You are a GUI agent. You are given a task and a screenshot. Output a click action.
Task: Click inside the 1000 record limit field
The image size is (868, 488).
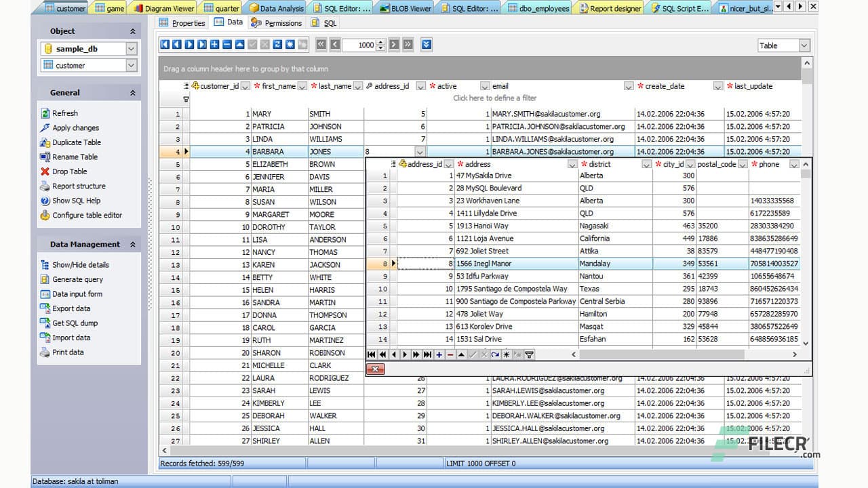tap(364, 45)
